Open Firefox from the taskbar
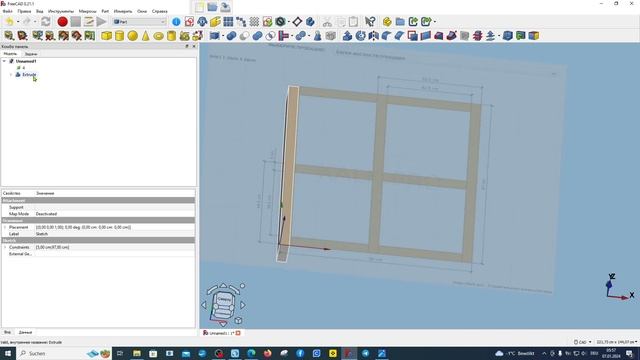This screenshot has width=640, height=360. point(267,353)
